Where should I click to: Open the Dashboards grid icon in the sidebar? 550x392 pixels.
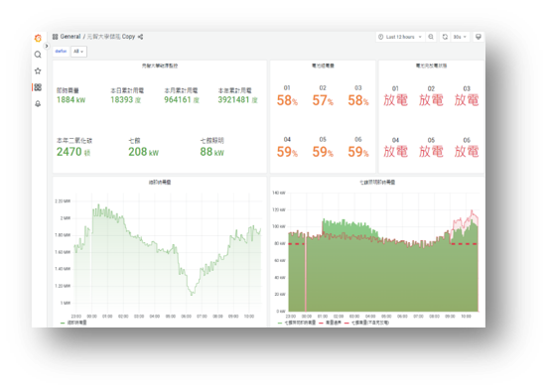(38, 87)
